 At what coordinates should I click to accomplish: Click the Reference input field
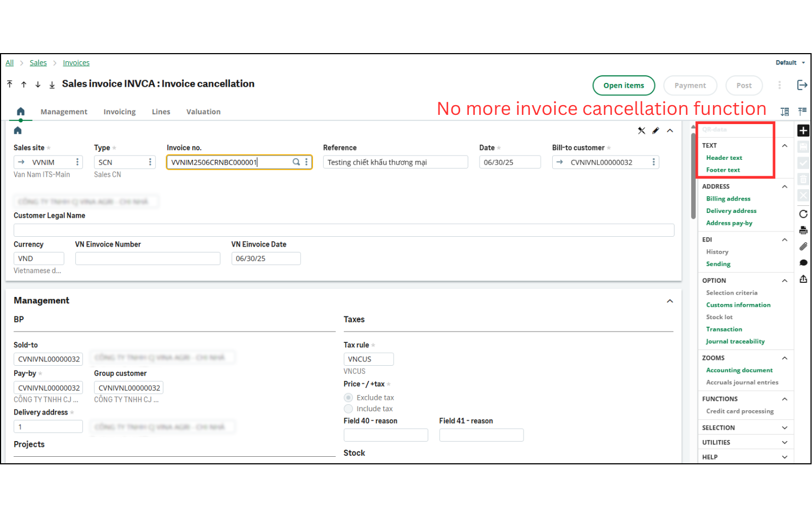click(x=395, y=162)
